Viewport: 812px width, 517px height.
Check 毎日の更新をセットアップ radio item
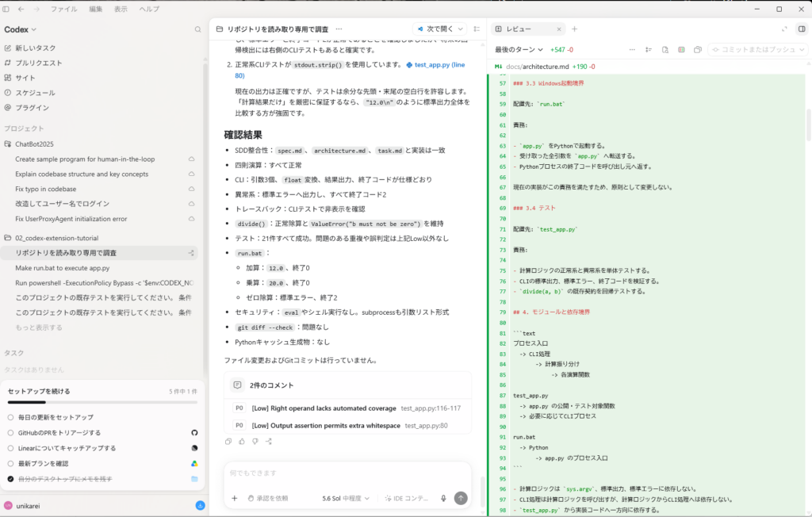[x=10, y=417]
